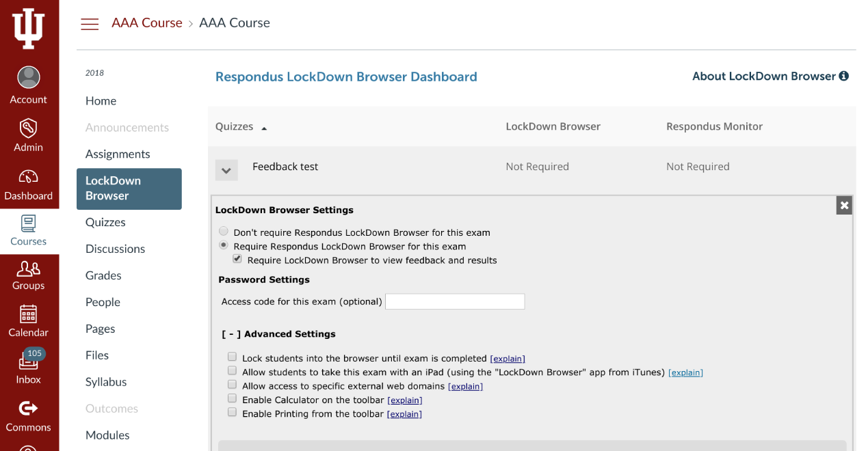Image resolution: width=868 pixels, height=451 pixels.
Task: Open Pages in course navigation
Action: (x=101, y=329)
